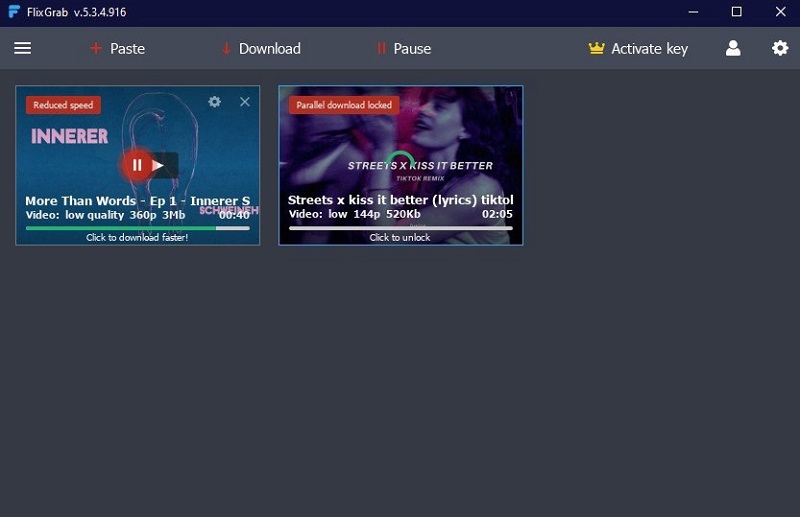This screenshot has width=800, height=517.
Task: Click the Pause toolbar button
Action: [x=404, y=48]
